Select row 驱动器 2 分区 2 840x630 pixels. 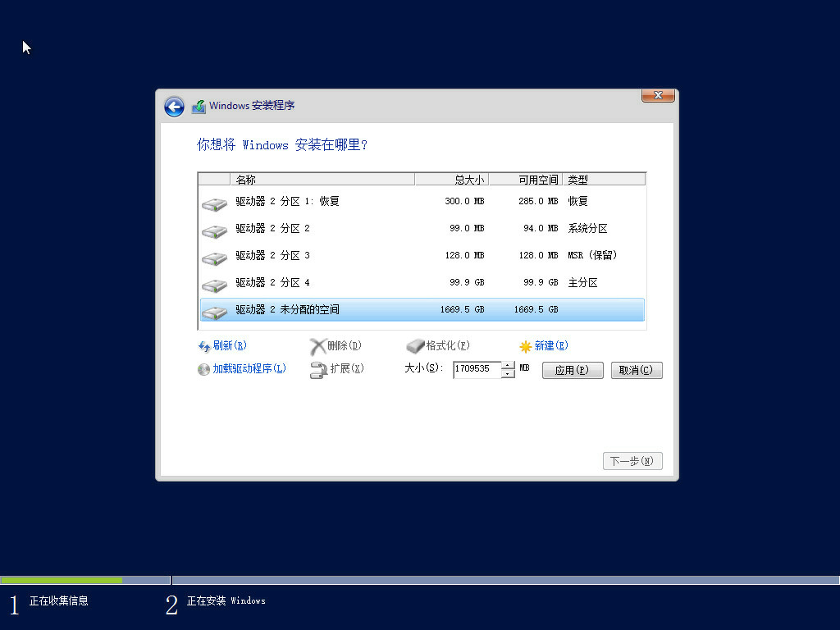click(x=422, y=229)
